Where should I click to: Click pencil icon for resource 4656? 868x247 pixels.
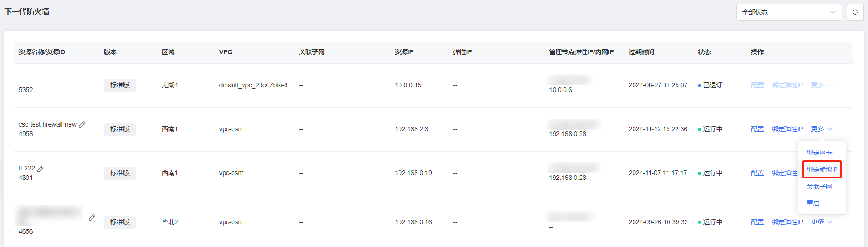(x=92, y=218)
